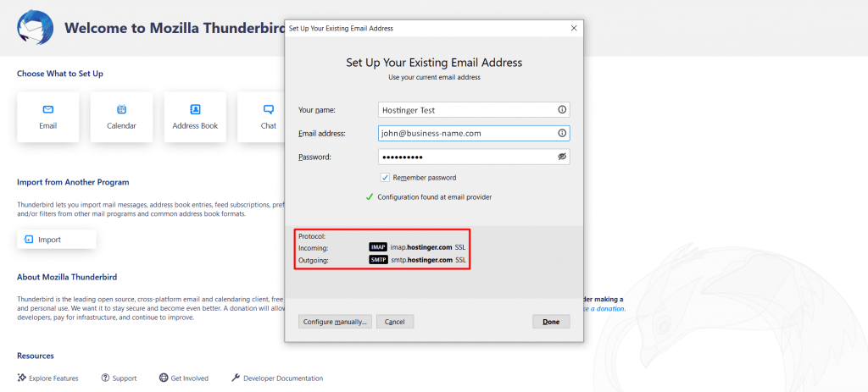Viewport: 868px width, 392px height.
Task: Open Explore Features resource link
Action: coord(48,378)
